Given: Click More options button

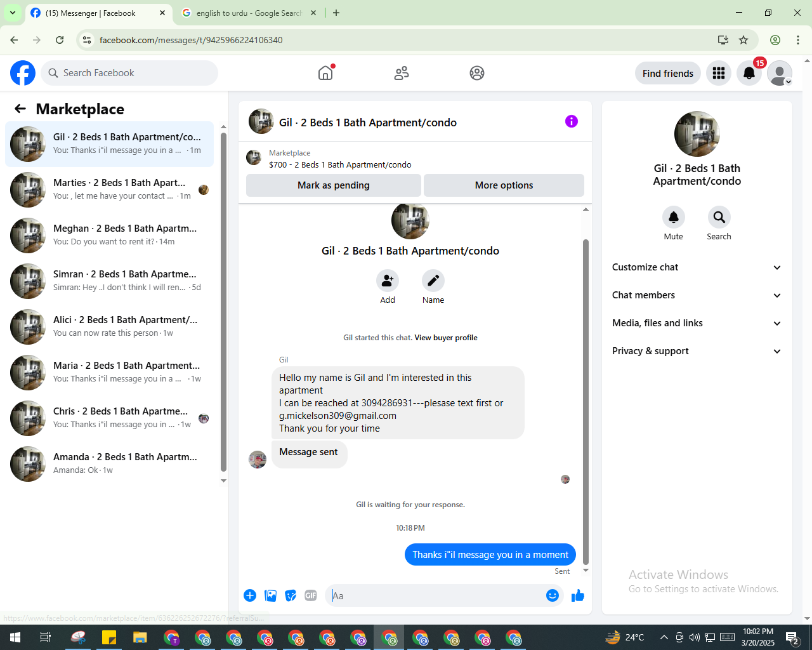Looking at the screenshot, I should tap(504, 185).
